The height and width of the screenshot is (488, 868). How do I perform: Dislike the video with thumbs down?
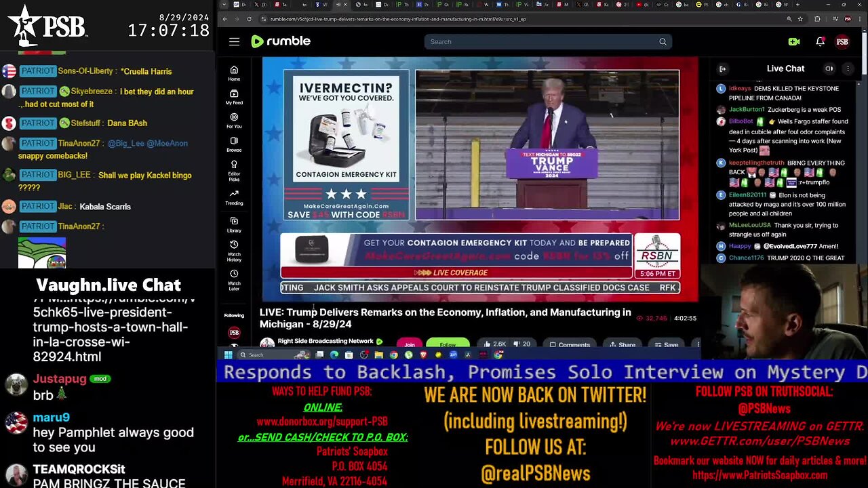coord(522,344)
